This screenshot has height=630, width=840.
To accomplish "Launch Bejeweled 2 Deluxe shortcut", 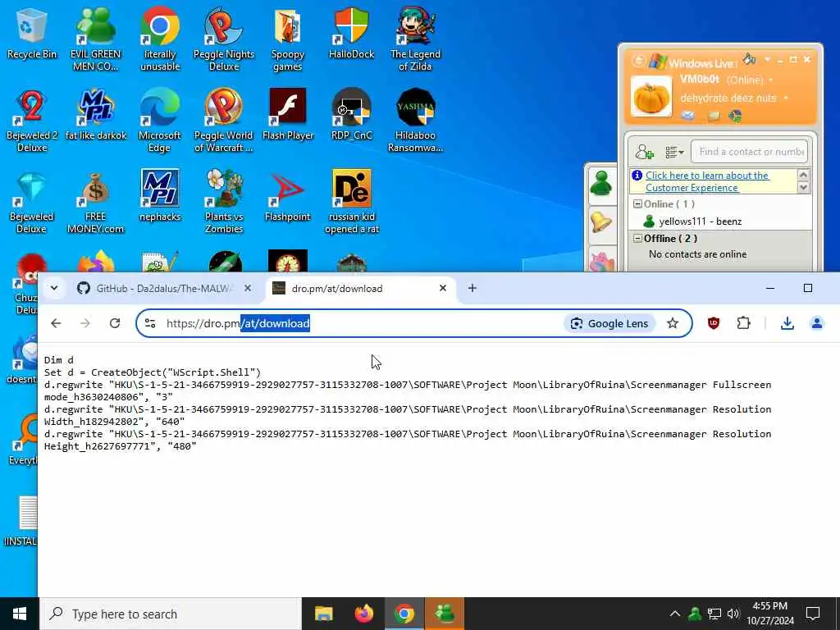I will (32, 121).
